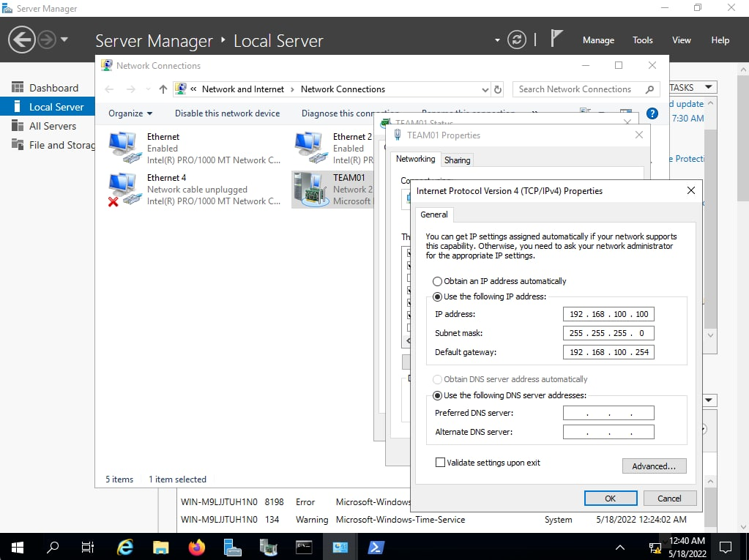Open the notifications flag icon
The height and width of the screenshot is (560, 749).
(x=556, y=39)
